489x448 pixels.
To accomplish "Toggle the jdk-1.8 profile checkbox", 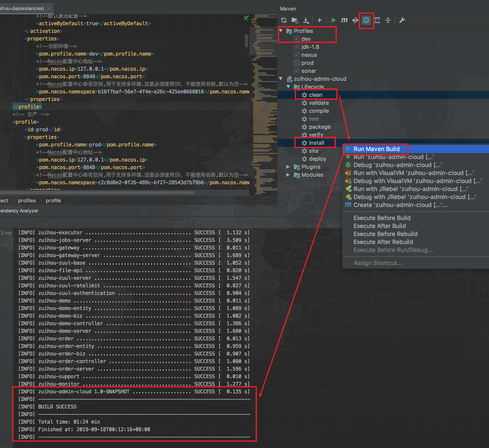I will pos(297,47).
